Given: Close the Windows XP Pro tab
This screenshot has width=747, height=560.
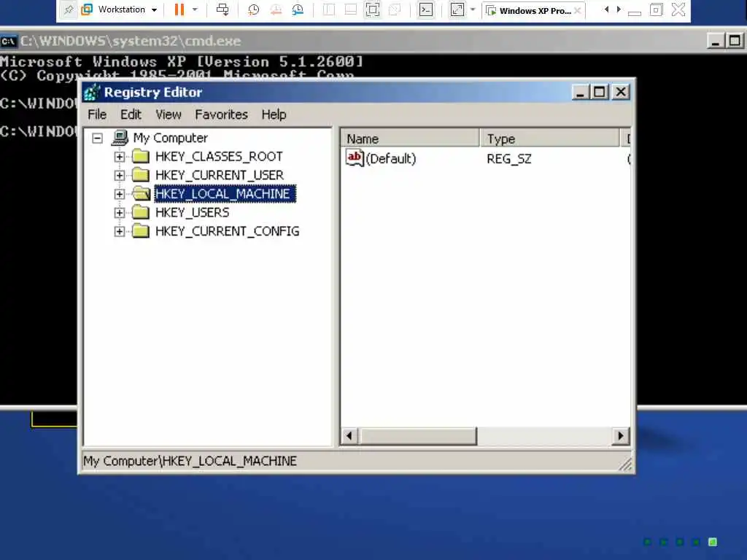Looking at the screenshot, I should coord(578,10).
